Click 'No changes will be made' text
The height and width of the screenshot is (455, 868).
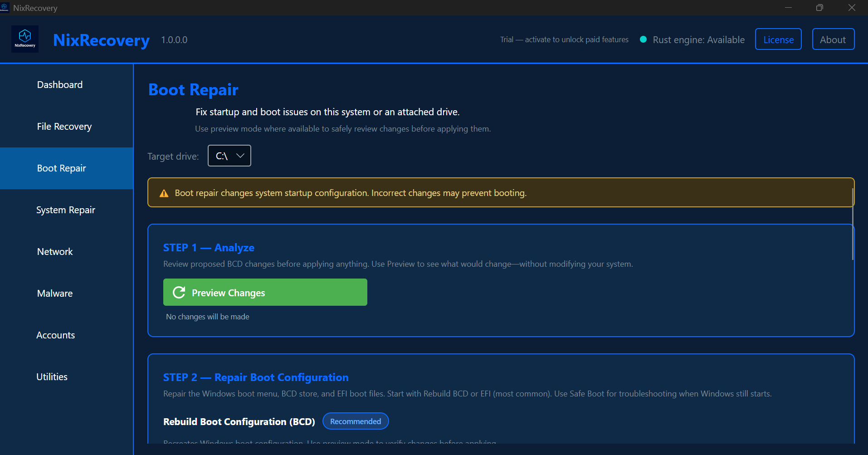(208, 317)
